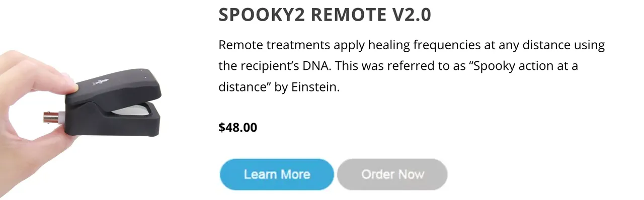
Task: Click the word "SPOOKY2" in the title
Action: [x=262, y=15]
